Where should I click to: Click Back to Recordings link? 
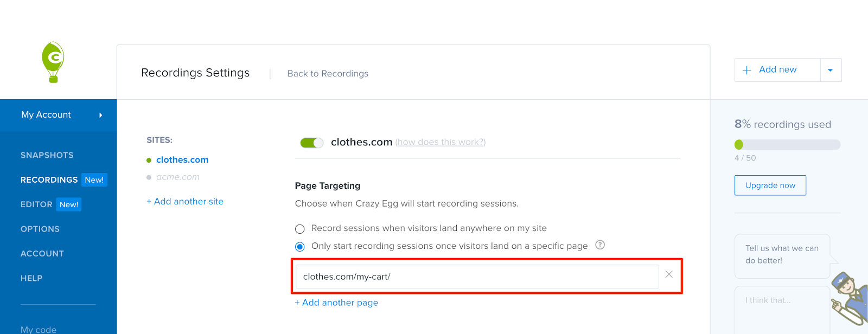[x=328, y=74]
